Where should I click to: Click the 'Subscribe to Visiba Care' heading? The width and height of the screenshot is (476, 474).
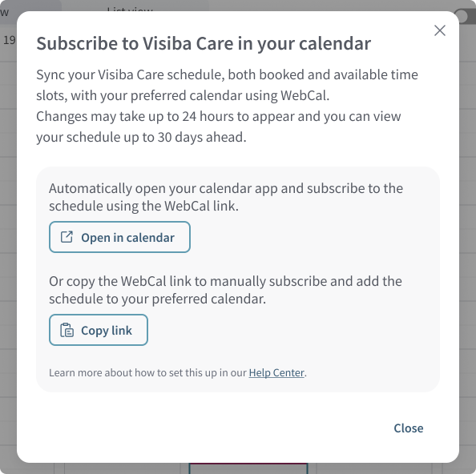204,43
